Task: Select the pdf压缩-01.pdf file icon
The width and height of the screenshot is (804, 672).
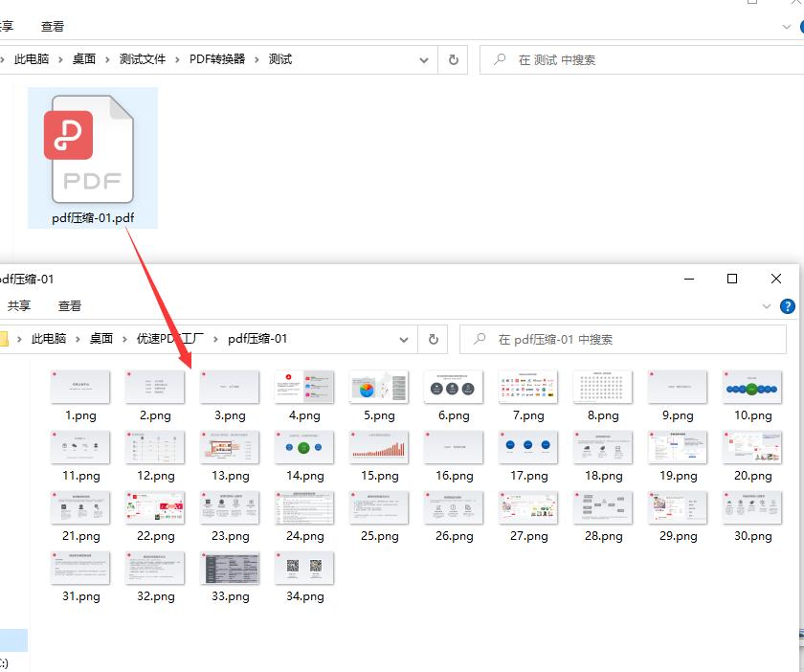Action: click(93, 148)
